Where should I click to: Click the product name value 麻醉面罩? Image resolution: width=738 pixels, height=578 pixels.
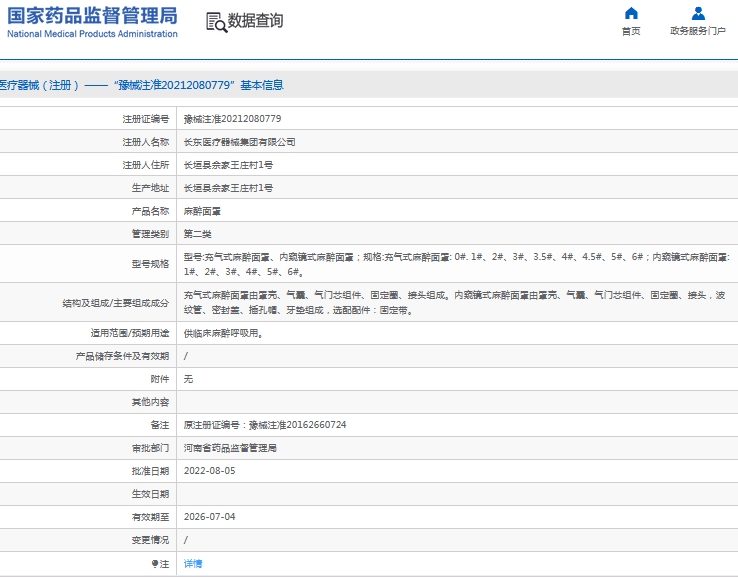tap(203, 211)
